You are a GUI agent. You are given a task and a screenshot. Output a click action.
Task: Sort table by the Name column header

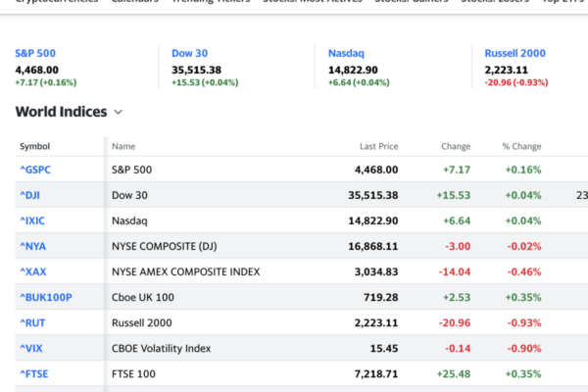coord(123,146)
